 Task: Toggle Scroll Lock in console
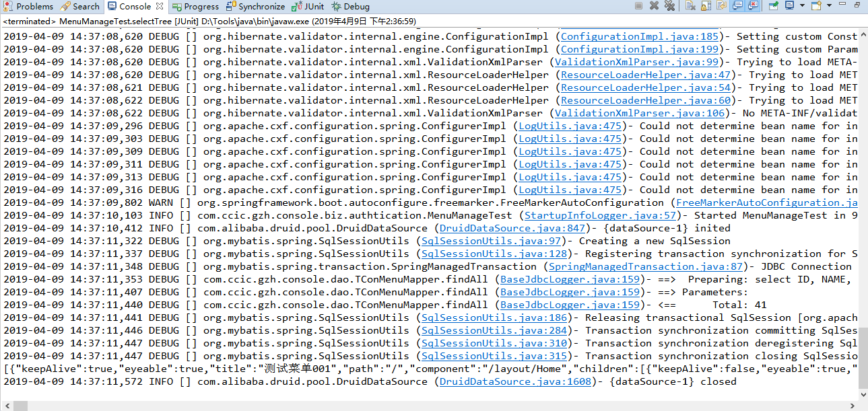706,6
